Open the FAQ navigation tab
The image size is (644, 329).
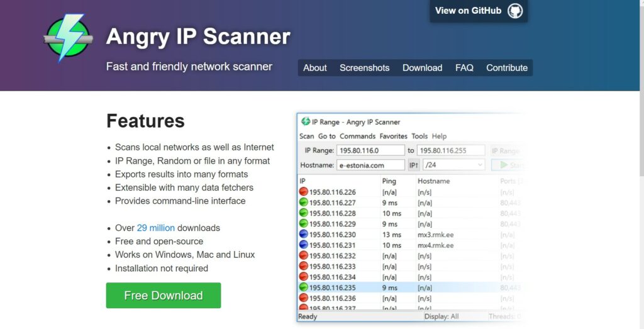tap(464, 68)
